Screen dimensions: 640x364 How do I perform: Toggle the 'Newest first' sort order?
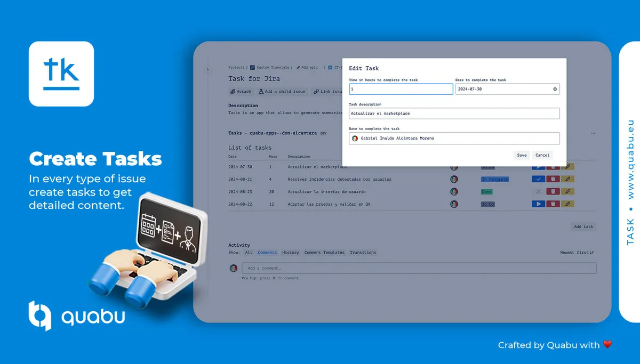click(577, 253)
